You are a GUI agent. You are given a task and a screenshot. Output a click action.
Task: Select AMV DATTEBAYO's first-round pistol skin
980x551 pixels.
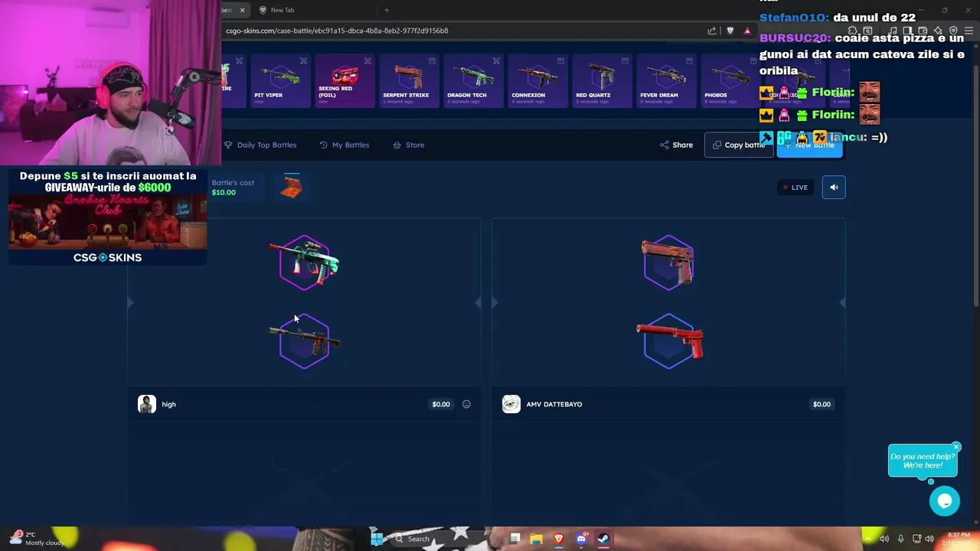[x=668, y=262]
